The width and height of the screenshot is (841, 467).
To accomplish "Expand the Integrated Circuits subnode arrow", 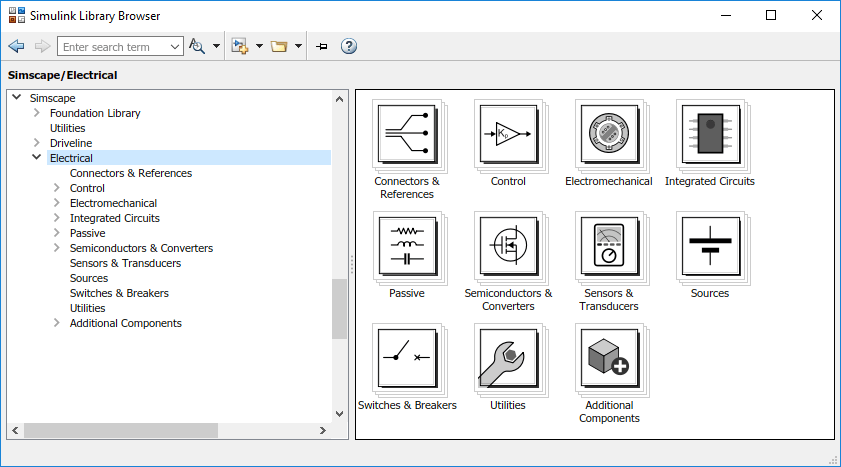I will point(56,218).
